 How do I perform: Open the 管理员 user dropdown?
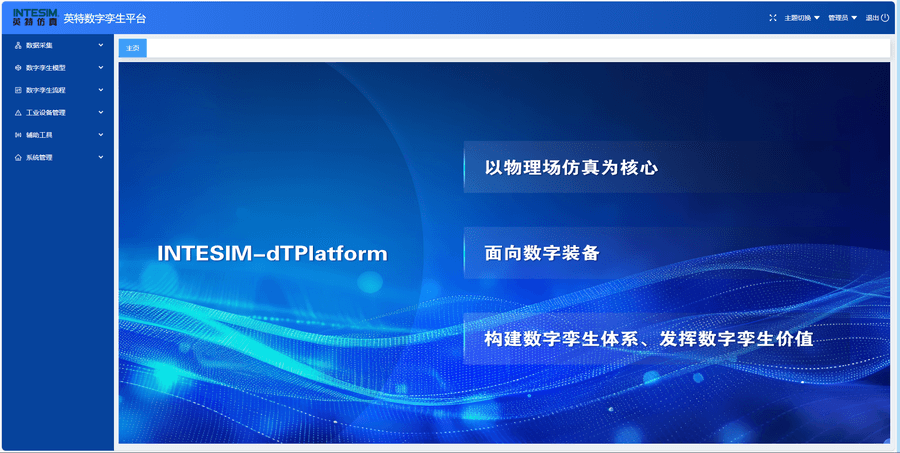pyautogui.click(x=842, y=18)
